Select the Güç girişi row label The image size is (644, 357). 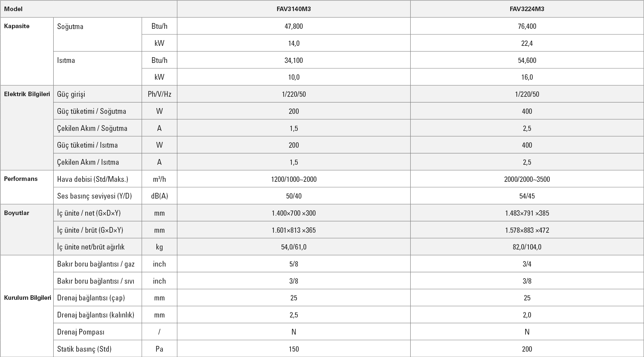71,94
